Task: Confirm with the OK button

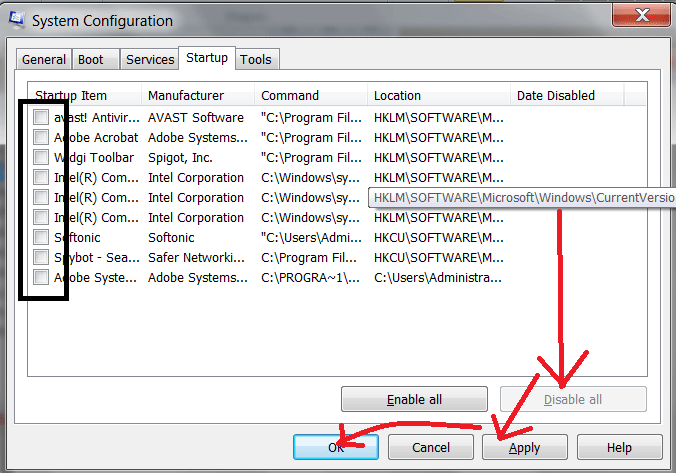Action: 336,447
